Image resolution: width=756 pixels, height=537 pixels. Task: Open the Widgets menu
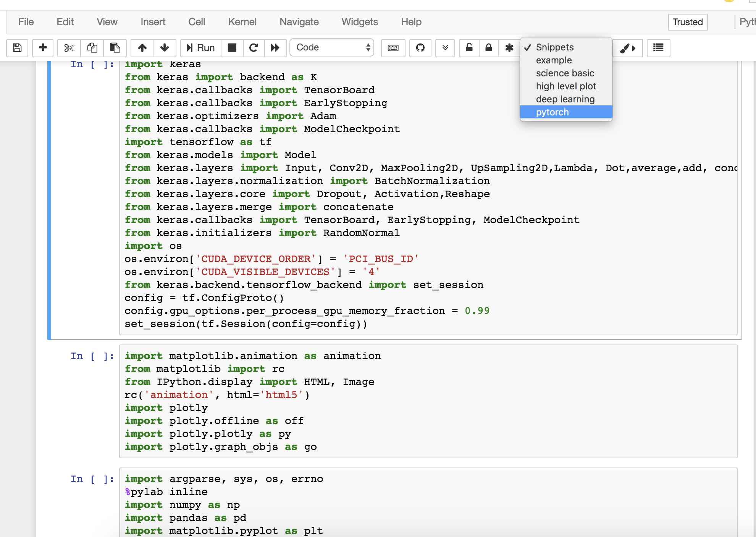pyautogui.click(x=359, y=22)
